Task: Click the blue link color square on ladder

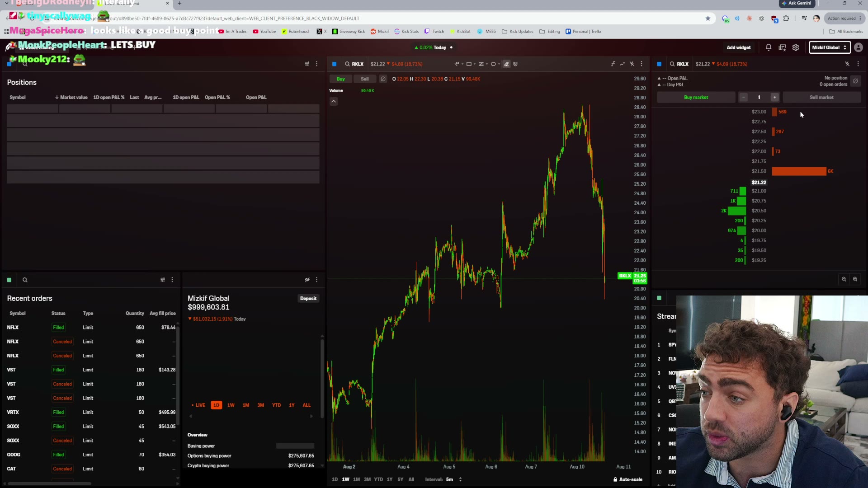Action: [x=659, y=64]
